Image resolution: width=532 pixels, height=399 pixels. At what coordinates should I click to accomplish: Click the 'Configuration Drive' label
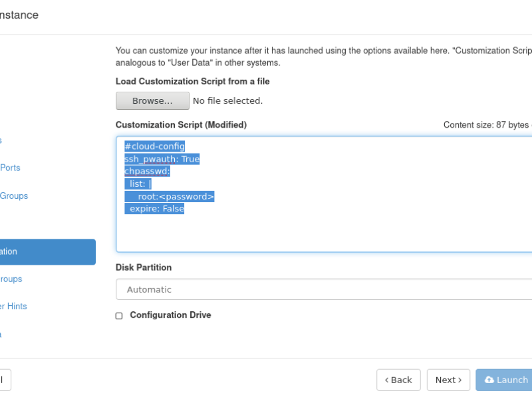[x=170, y=315]
